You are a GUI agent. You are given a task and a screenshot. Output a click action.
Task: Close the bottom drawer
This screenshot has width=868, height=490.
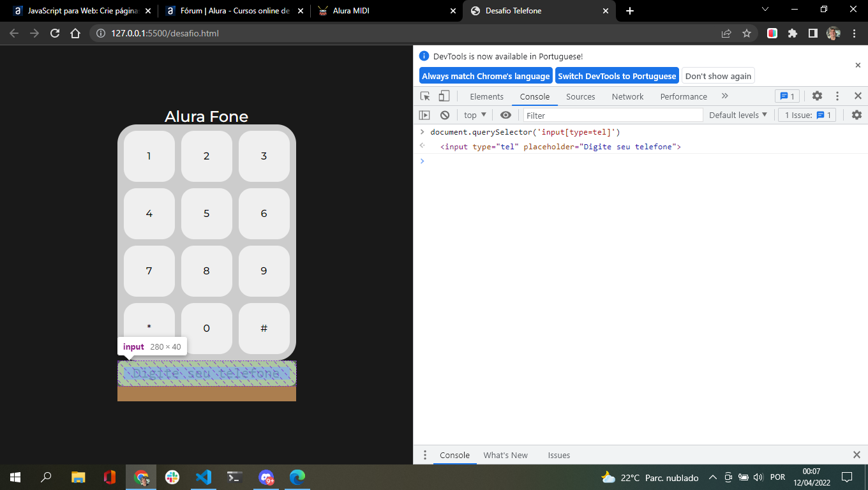point(857,455)
